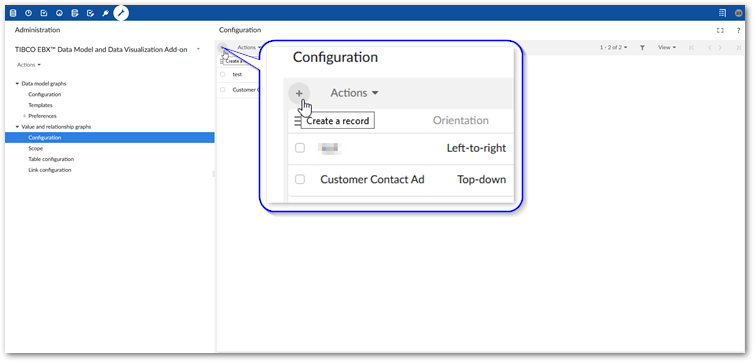
Task: Open the View dropdown
Action: [x=667, y=48]
